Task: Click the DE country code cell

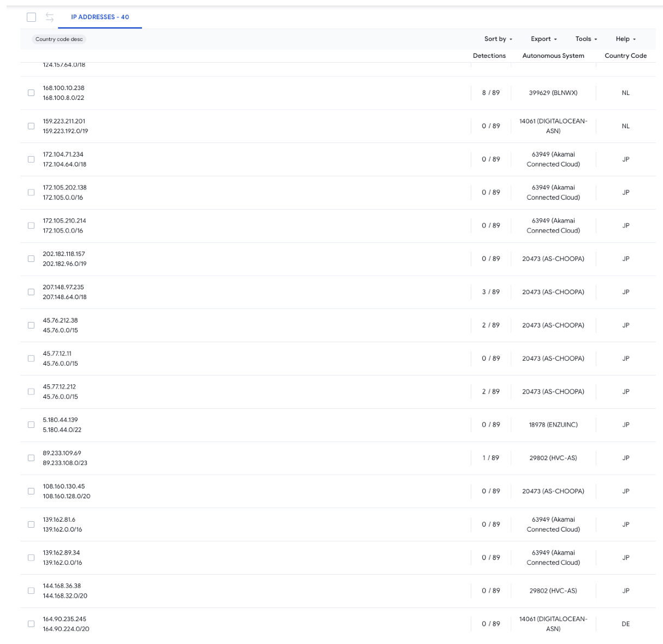Action: 626,624
